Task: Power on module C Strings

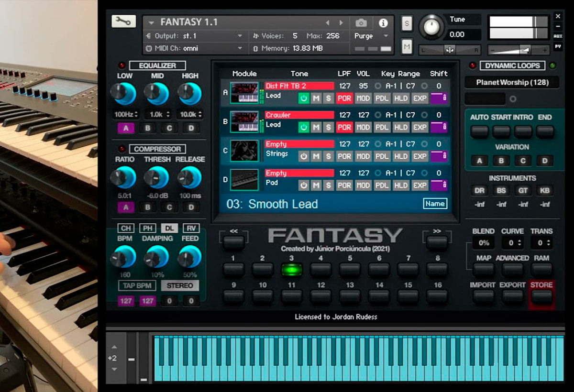Action: pyautogui.click(x=304, y=156)
